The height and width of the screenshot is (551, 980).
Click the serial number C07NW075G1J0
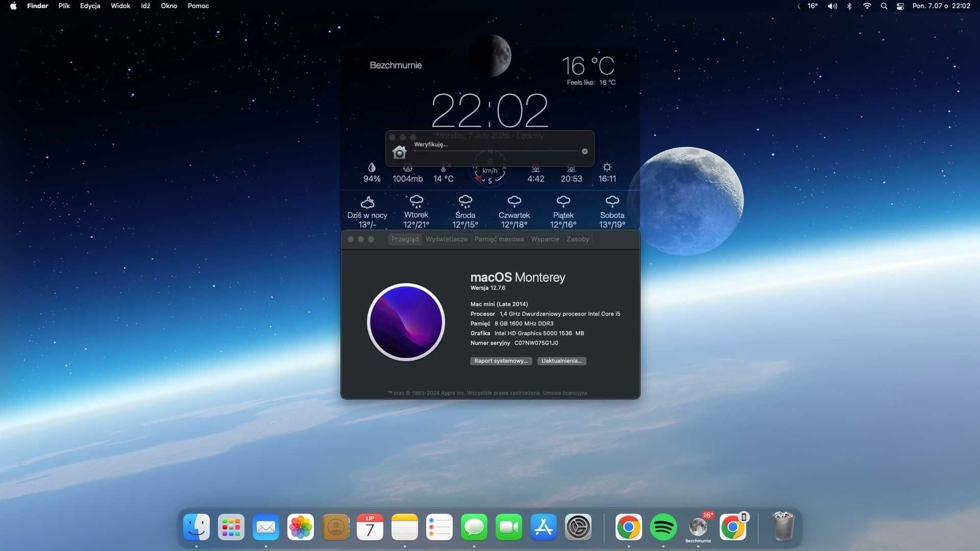click(x=536, y=343)
